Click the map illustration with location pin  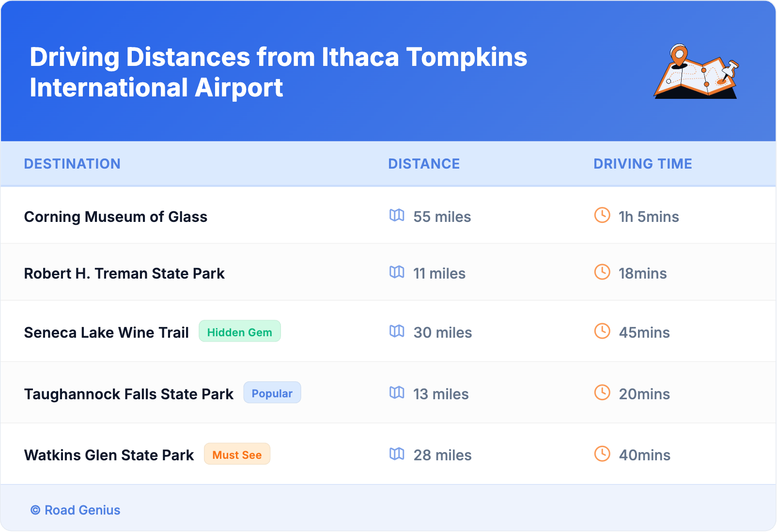tap(696, 72)
